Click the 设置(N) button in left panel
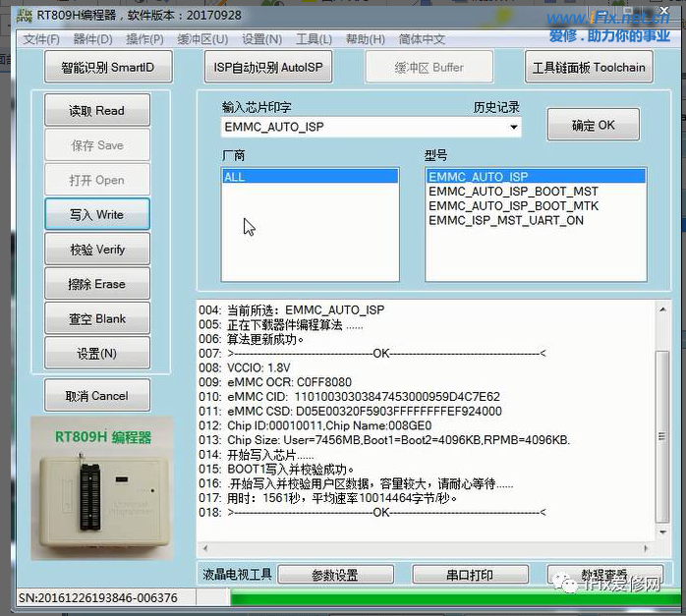686x616 pixels. [97, 354]
